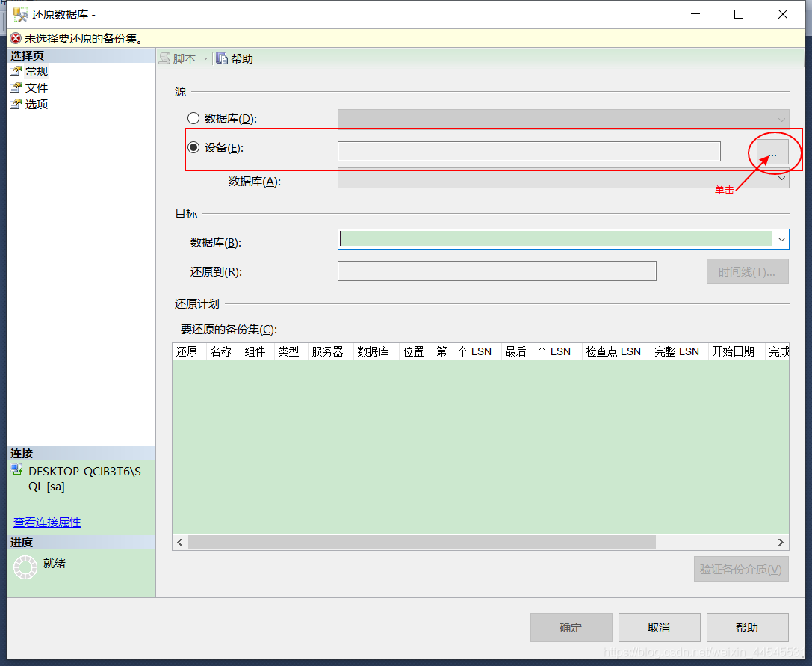Click the 常规 page icon in sidebar

pos(16,71)
